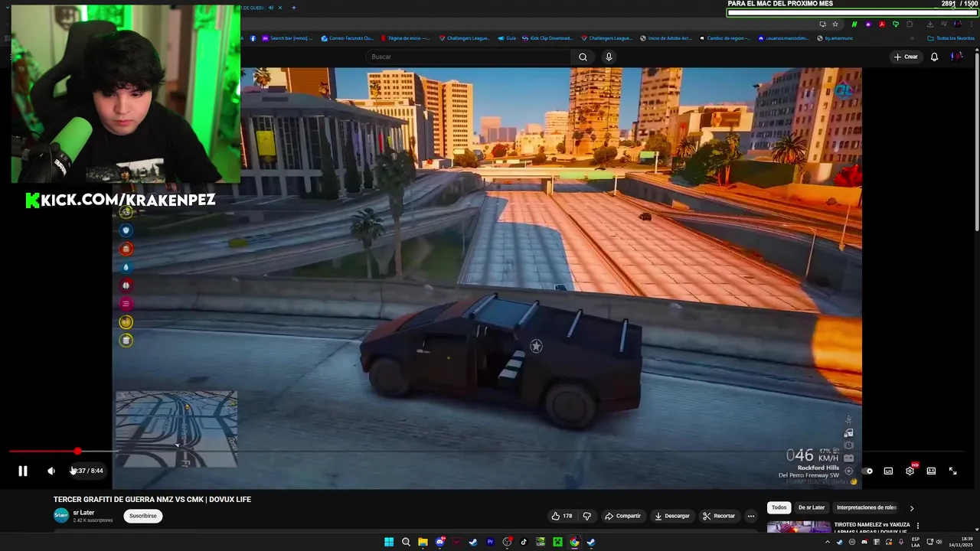The height and width of the screenshot is (551, 980).
Task: Open a new browser tab
Action: pyautogui.click(x=293, y=8)
